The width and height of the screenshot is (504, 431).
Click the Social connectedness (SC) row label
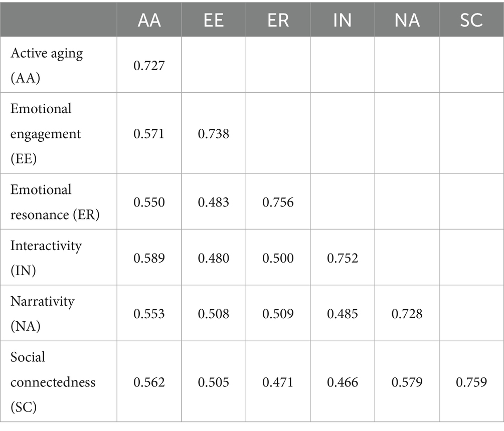click(x=53, y=382)
